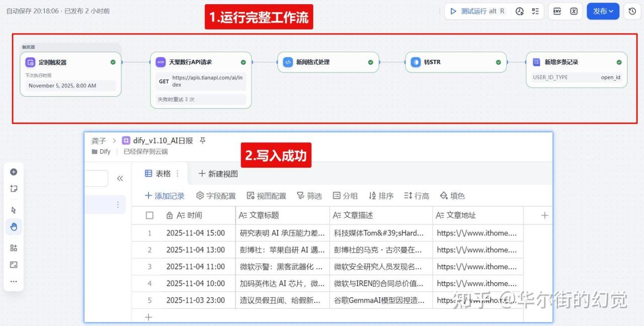
Task: Select the hand pan tool
Action: point(14,227)
